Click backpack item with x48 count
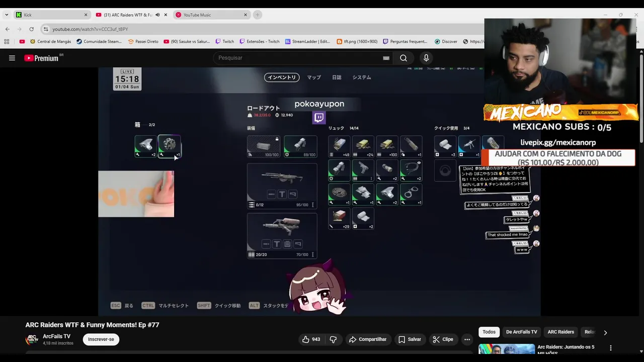Screen dimensions: 644x362 point(340,146)
